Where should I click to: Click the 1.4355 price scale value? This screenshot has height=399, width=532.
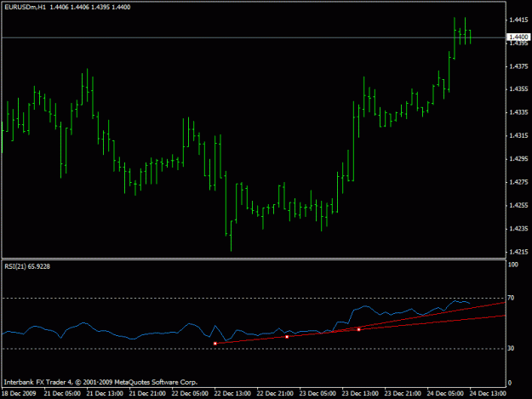click(518, 89)
